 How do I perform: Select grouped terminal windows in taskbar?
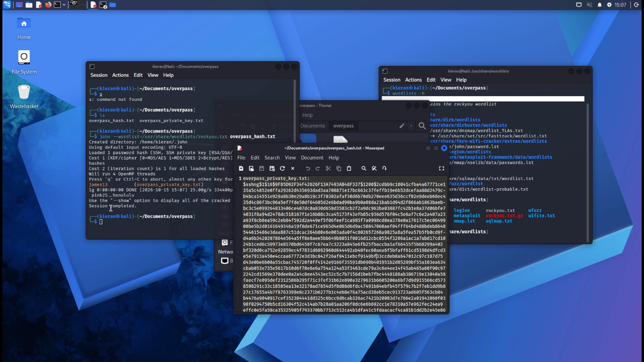point(103,5)
